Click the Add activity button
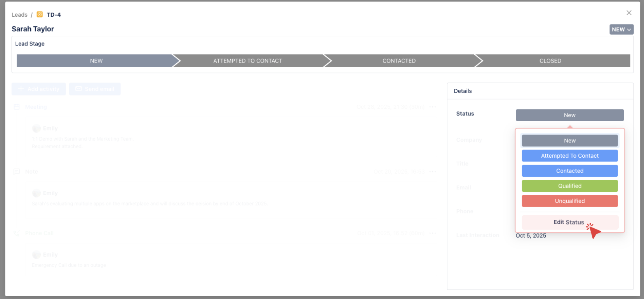The image size is (644, 299). coord(39,89)
